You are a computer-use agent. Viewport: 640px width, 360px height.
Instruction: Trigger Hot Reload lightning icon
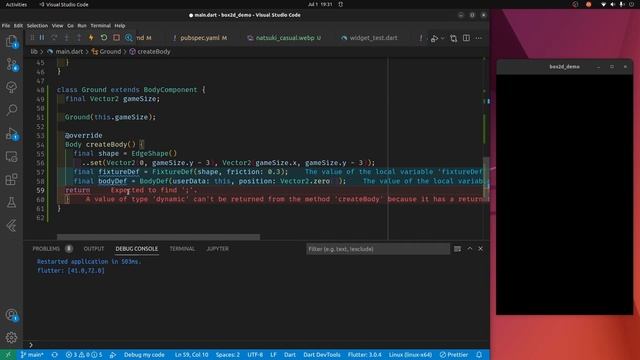click(91, 38)
